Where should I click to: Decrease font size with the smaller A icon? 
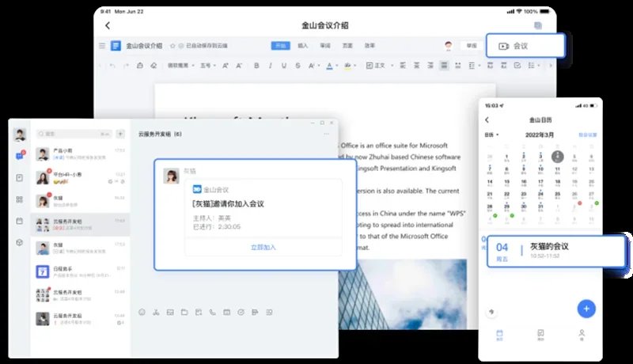coord(239,66)
